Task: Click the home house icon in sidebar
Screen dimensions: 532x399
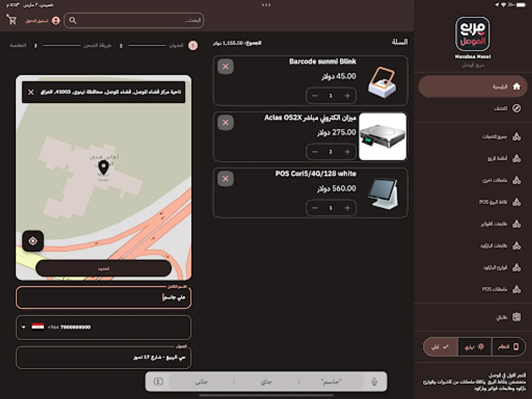Action: coord(516,86)
